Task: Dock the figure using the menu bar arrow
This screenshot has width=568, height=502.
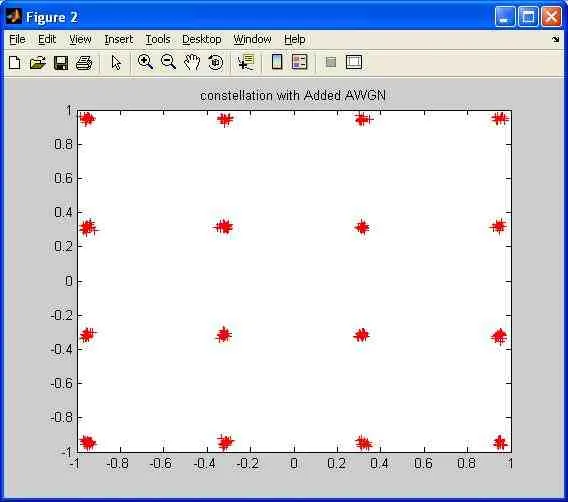Action: (x=556, y=39)
